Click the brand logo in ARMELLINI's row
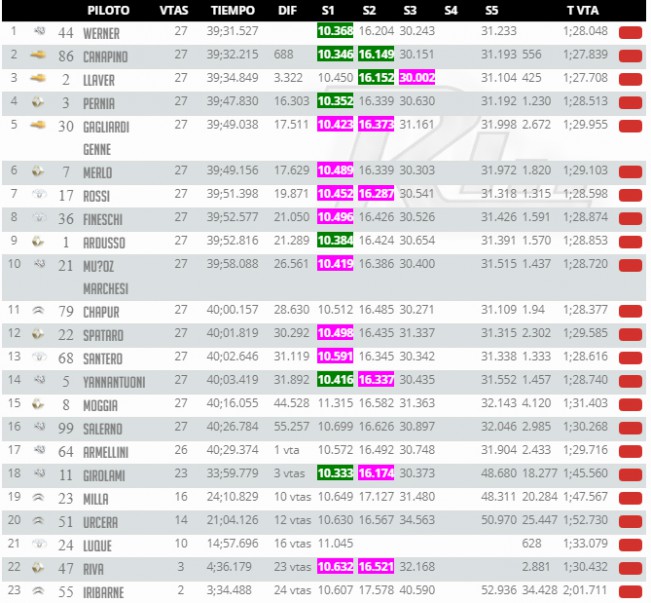 coord(39,450)
